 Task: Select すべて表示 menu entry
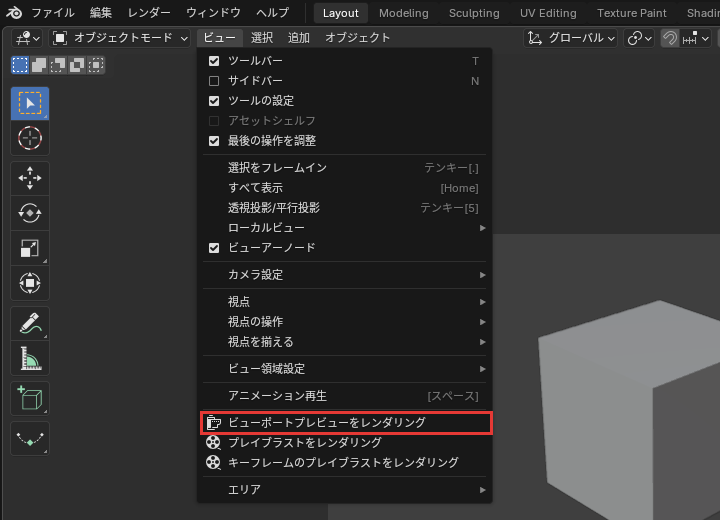tap(344, 188)
